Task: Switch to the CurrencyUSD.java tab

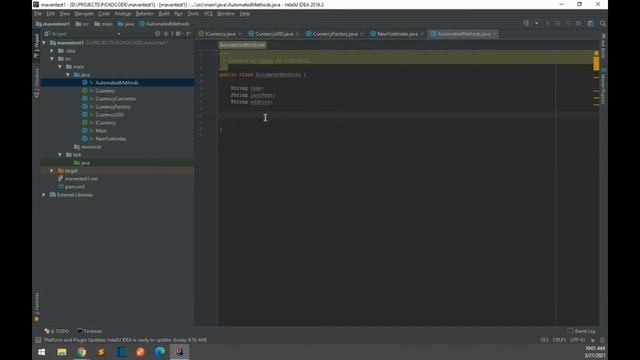Action: pos(273,34)
